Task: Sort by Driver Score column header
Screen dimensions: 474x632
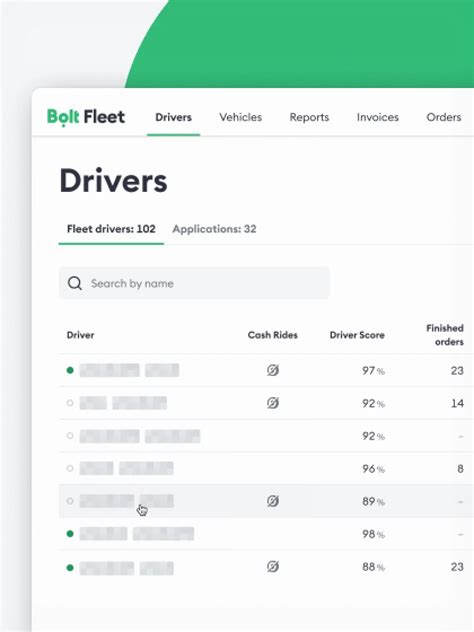Action: [x=357, y=335]
